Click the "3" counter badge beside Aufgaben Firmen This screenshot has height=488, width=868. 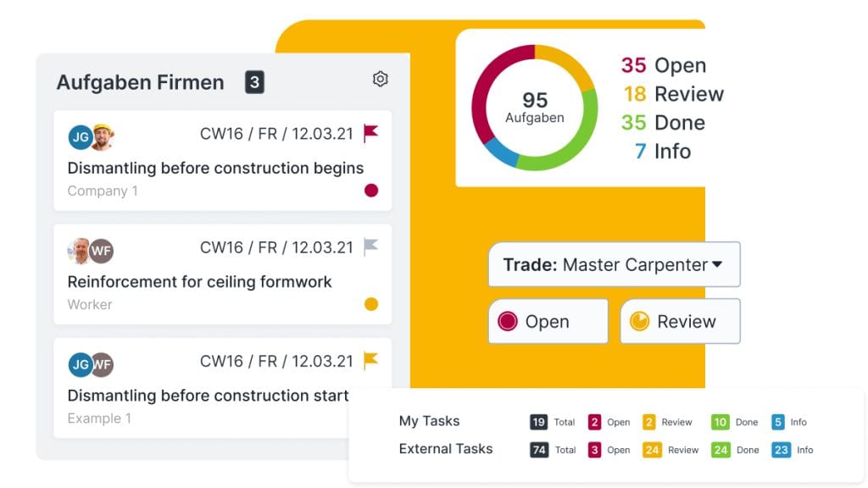click(x=253, y=81)
